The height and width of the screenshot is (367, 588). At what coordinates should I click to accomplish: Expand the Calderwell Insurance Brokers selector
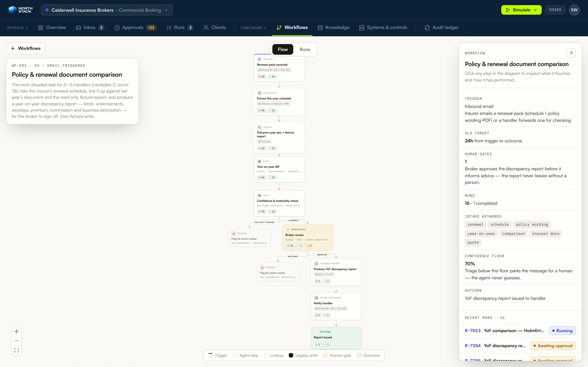[107, 10]
